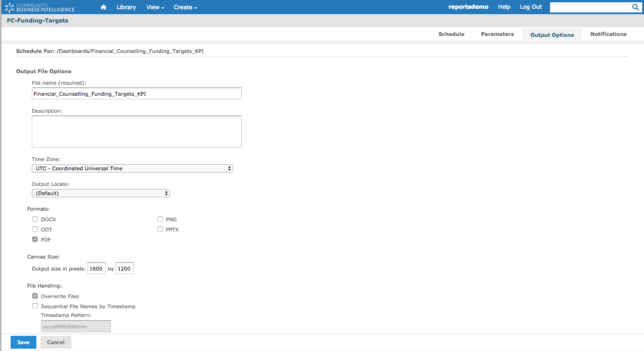Uncheck the PDF format checkbox
The width and height of the screenshot is (644, 351).
point(35,239)
